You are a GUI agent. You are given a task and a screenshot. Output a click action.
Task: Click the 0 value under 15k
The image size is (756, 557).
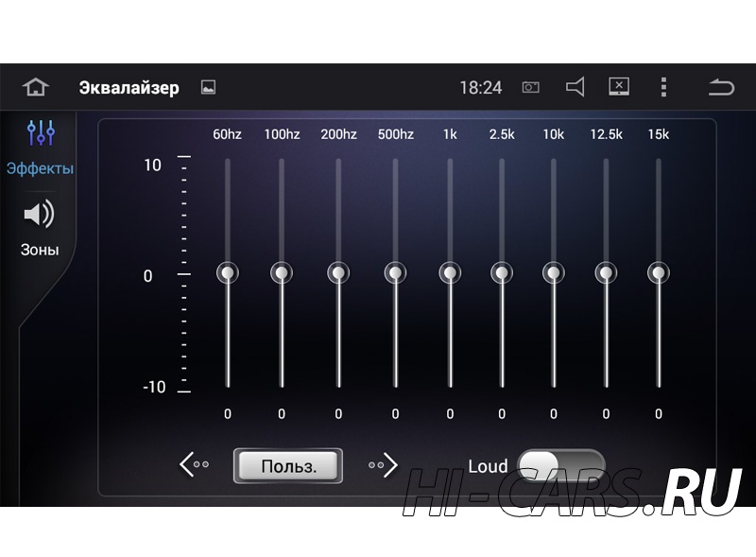click(x=659, y=413)
